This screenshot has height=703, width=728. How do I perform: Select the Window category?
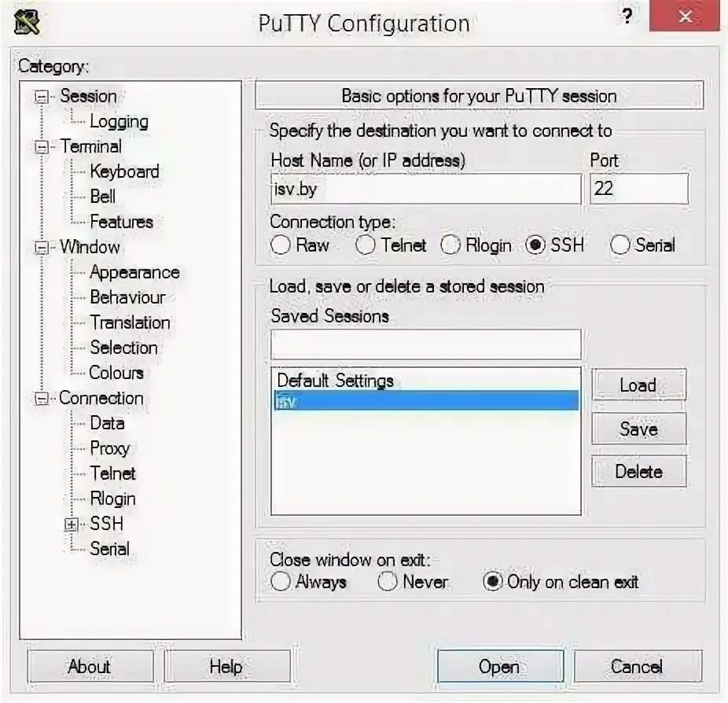pos(90,247)
